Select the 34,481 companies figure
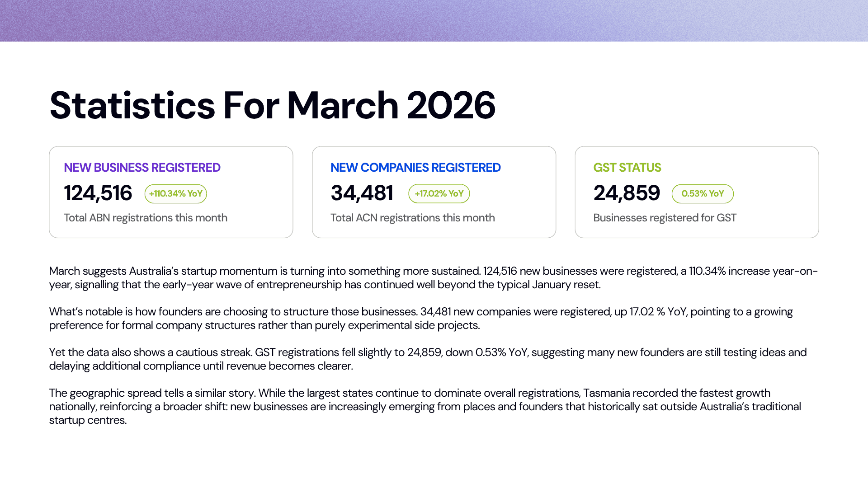The image size is (868, 488). pos(362,193)
